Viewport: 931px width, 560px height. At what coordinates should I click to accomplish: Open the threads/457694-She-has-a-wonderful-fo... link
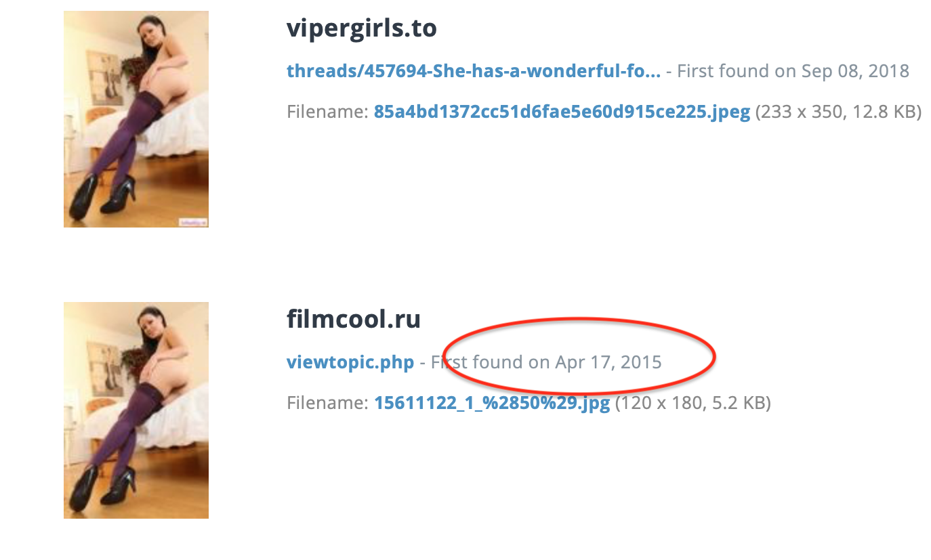coord(474,71)
